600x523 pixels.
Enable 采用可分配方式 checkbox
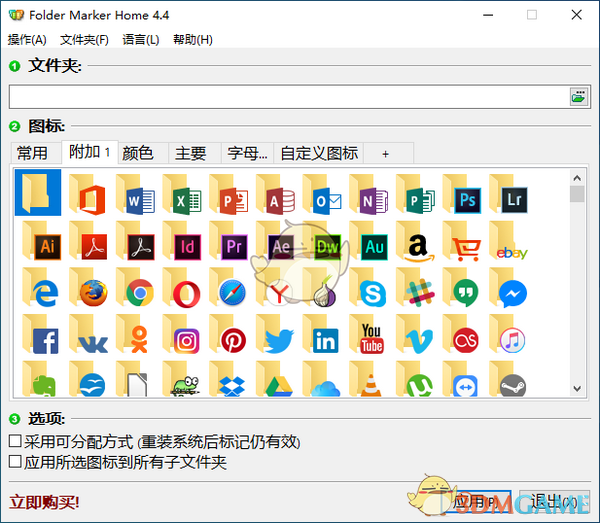15,441
